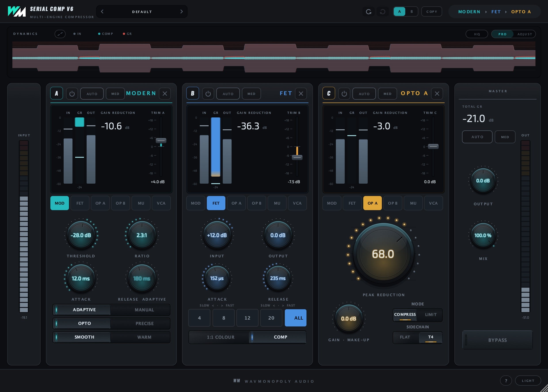Toggle power for compressor stage A
Screen dimensions: 548x392
pos(72,93)
